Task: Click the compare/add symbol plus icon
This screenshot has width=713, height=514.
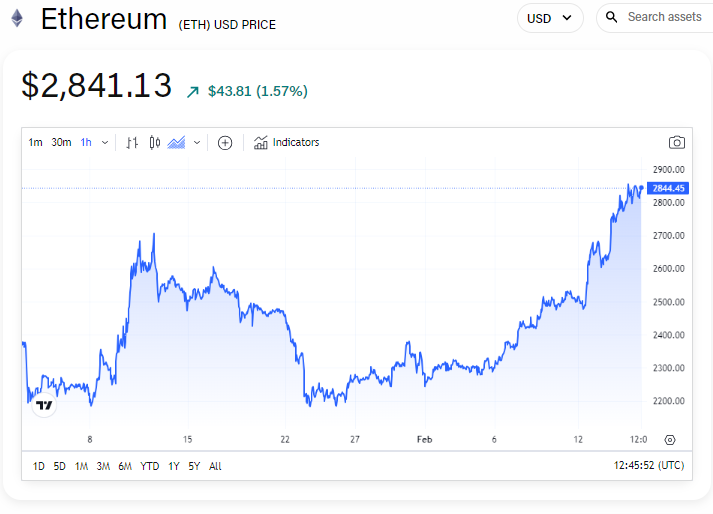Action: pos(225,143)
